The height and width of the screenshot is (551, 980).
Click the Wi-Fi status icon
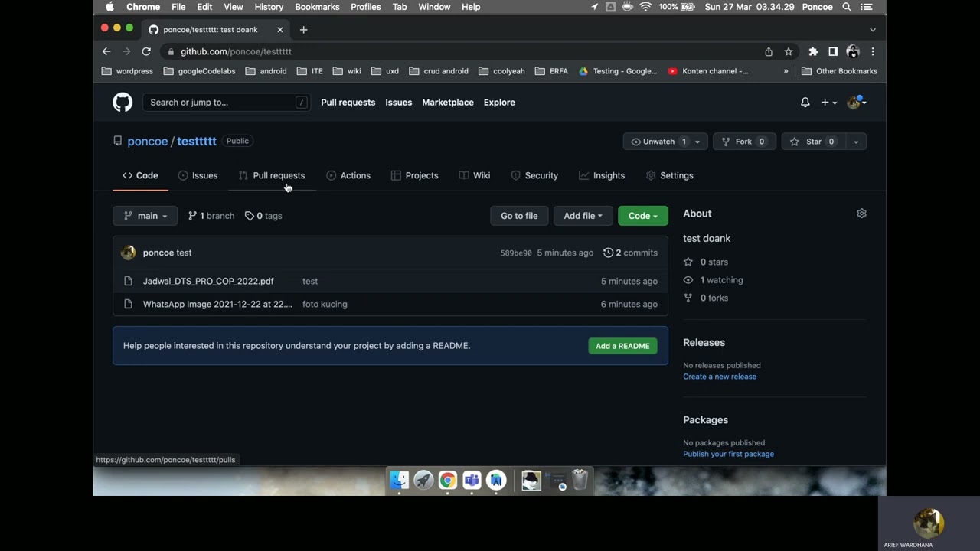[645, 7]
